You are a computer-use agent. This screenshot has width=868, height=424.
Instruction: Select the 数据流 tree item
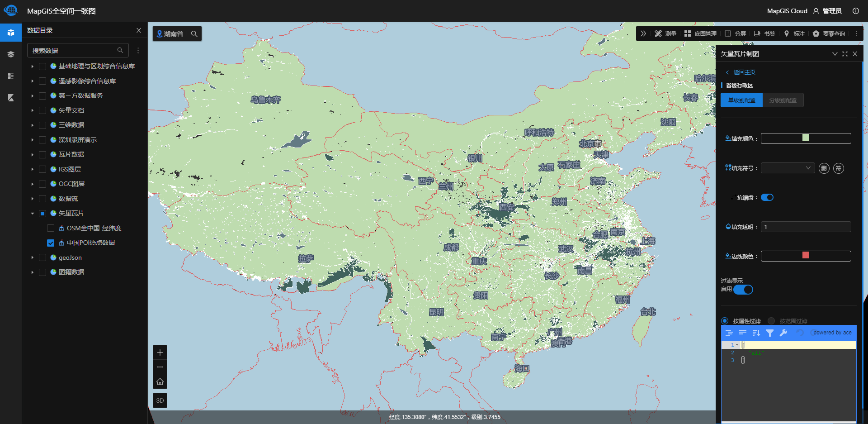pos(68,199)
